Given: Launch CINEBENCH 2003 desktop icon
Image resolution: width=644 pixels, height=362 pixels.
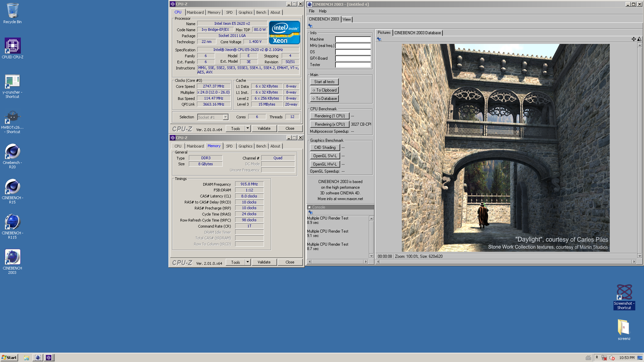Looking at the screenshot, I should tap(12, 262).
